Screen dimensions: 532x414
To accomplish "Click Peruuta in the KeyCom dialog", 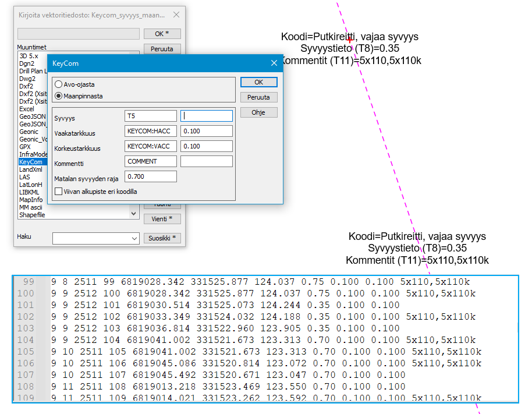I will click(258, 97).
